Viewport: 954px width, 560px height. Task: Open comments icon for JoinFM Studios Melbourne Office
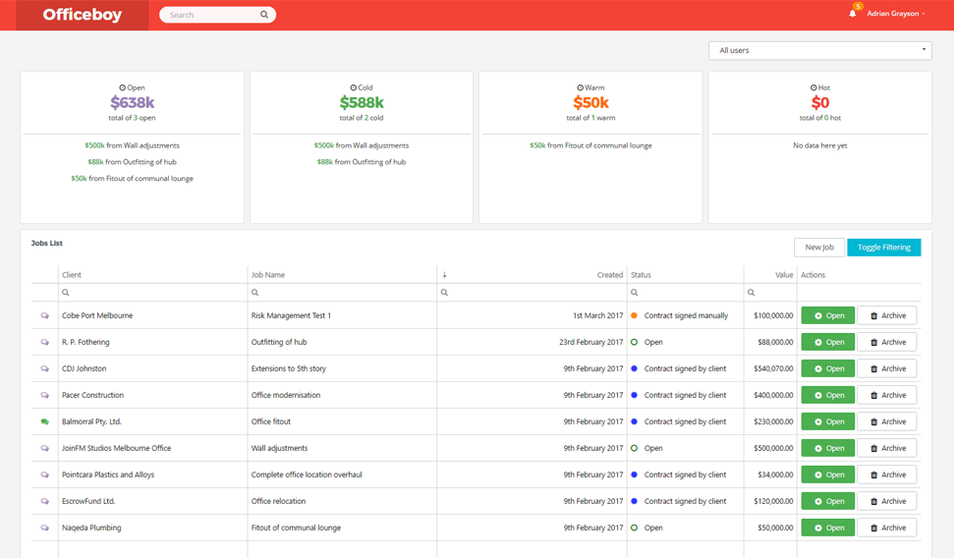coord(44,448)
